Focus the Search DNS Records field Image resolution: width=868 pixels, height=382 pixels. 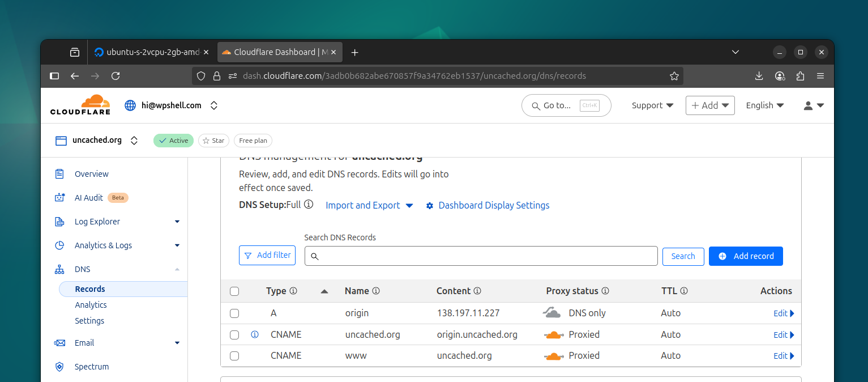tap(481, 256)
